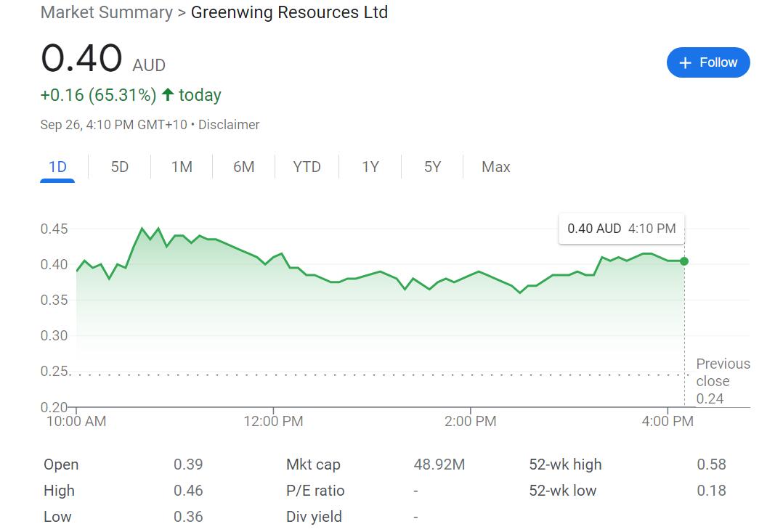Select the YTD chart range
The width and height of the screenshot is (783, 532).
307,167
